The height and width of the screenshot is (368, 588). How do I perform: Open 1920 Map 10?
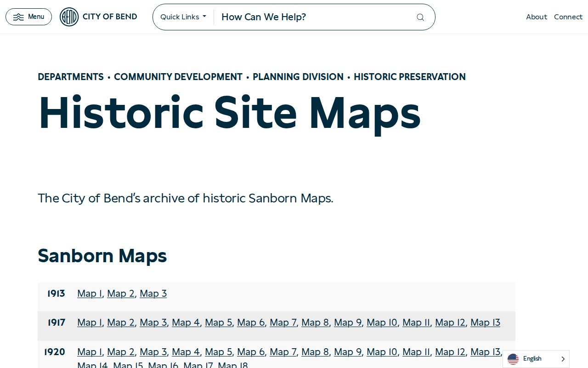pyautogui.click(x=382, y=352)
